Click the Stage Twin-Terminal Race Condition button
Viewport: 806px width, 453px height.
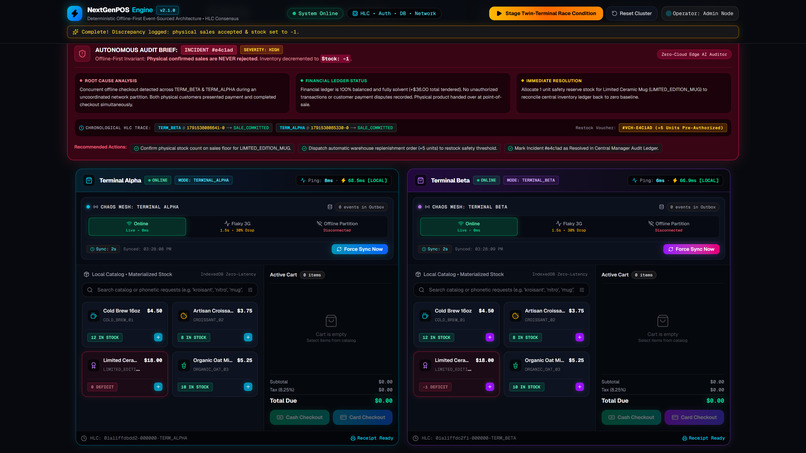pos(546,13)
